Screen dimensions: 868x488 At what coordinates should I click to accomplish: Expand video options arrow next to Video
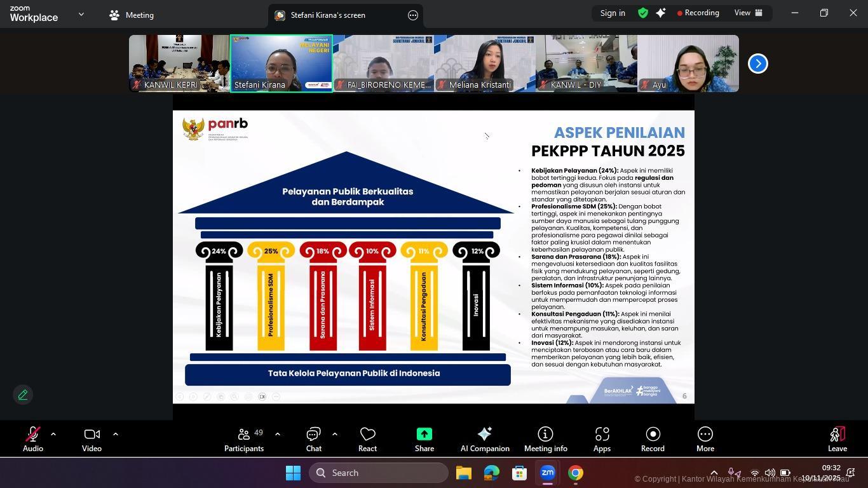pos(116,434)
